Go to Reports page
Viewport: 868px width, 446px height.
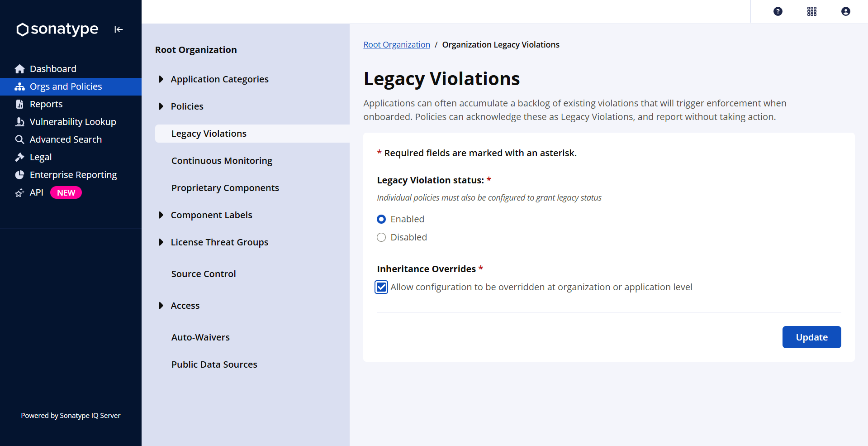[71, 104]
